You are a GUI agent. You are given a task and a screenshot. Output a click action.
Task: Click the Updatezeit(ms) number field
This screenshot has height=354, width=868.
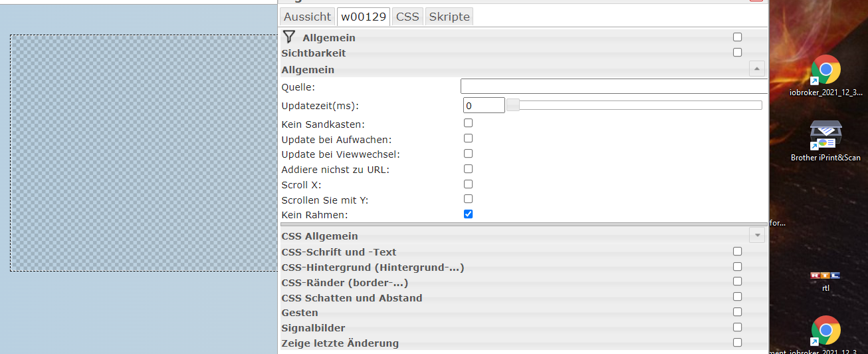483,105
